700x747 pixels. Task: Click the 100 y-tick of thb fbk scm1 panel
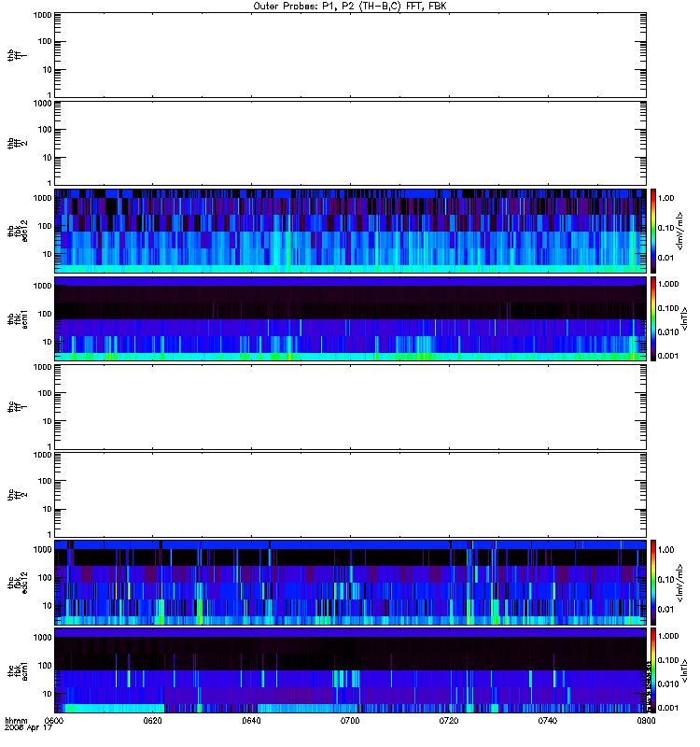pos(45,314)
